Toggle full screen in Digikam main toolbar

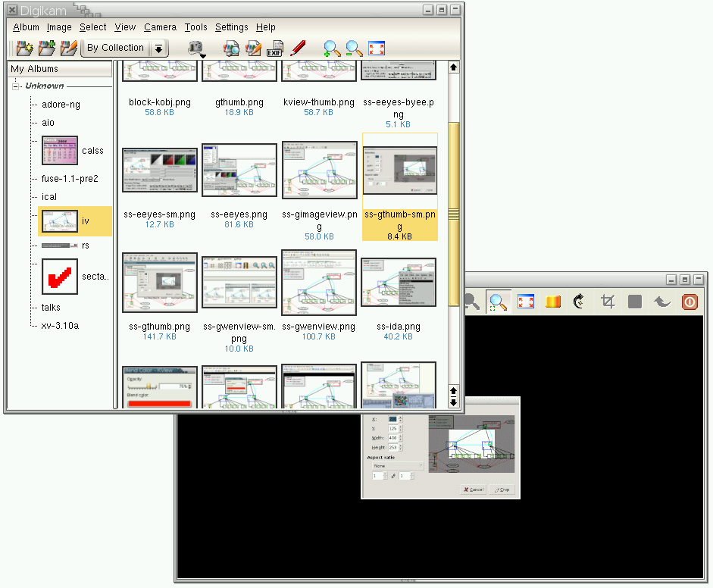coord(377,48)
